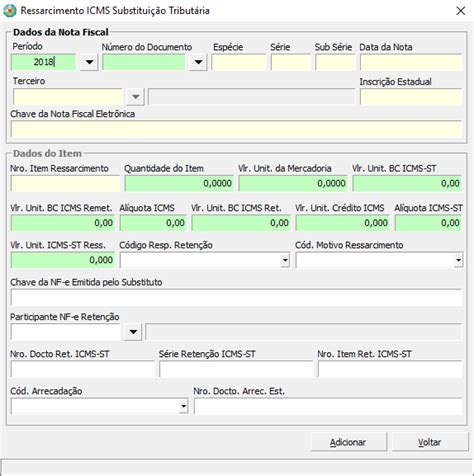Open the Período dropdown arrow
Screen dimensions: 474x476
89,62
